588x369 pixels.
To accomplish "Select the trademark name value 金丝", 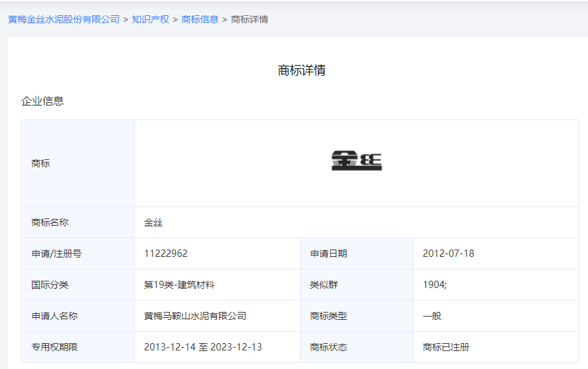I will (x=153, y=222).
